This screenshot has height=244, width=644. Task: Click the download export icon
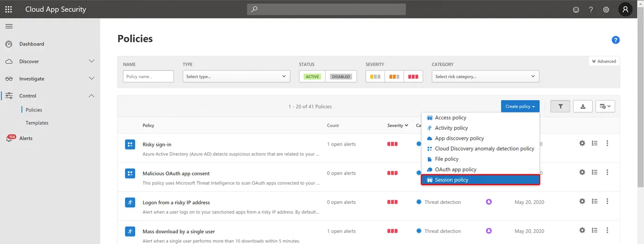coord(583,106)
